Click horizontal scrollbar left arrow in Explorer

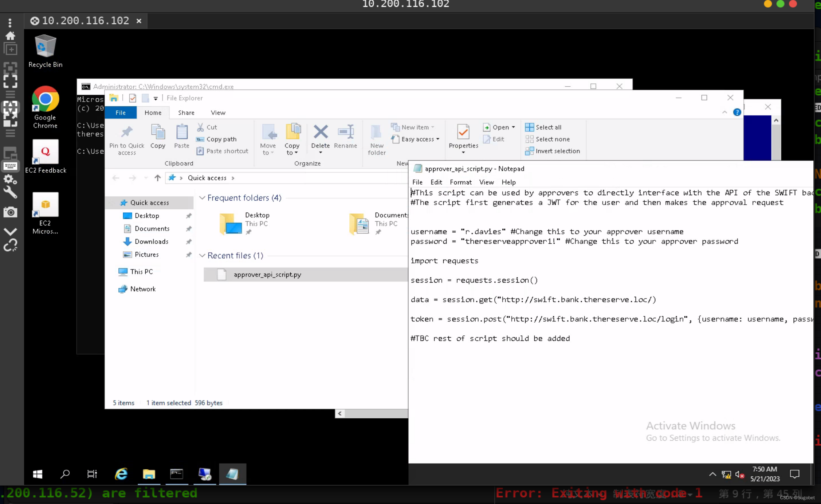pyautogui.click(x=340, y=413)
